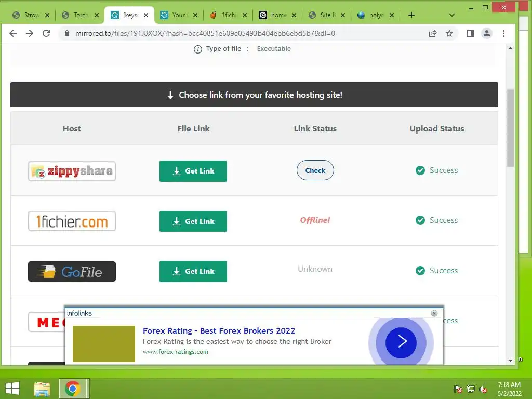Get Link for zippyshare host
This screenshot has height=399, width=532.
click(193, 171)
